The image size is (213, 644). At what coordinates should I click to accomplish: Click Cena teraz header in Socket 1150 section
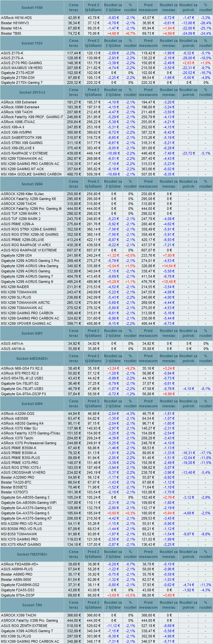click(x=74, y=8)
